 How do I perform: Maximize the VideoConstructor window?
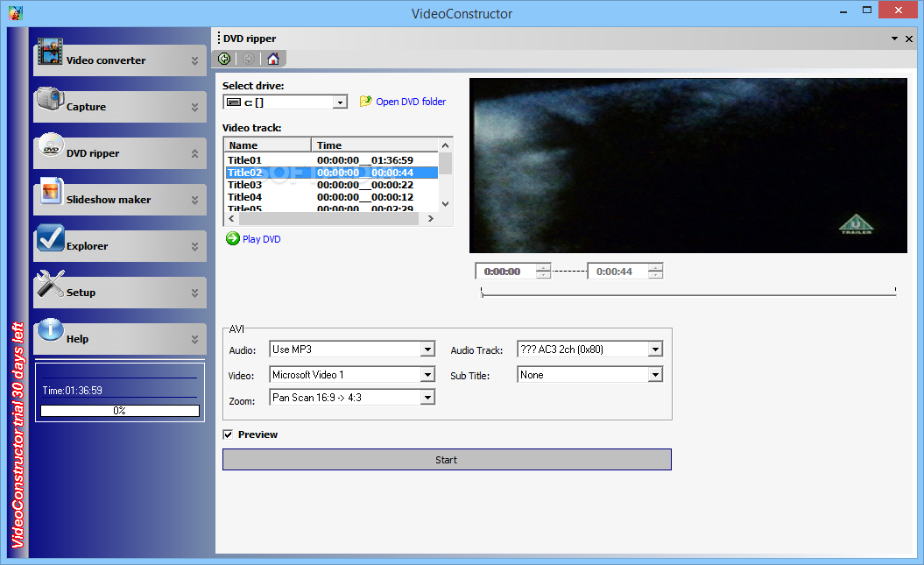coord(867,11)
